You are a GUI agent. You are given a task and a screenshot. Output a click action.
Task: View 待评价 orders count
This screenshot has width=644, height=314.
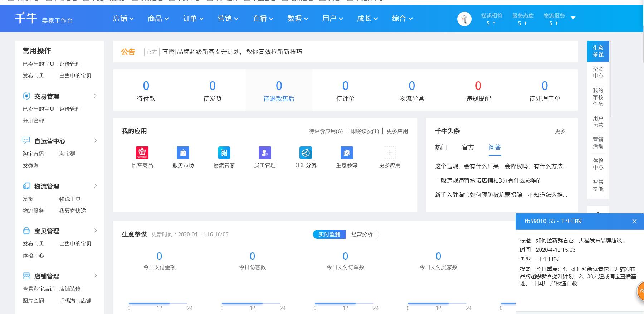(x=345, y=91)
